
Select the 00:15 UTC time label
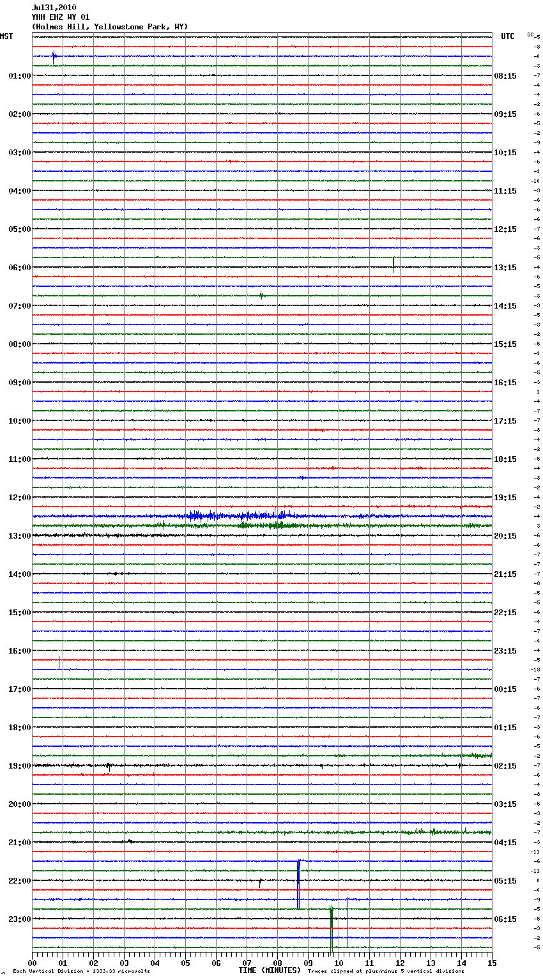[505, 689]
